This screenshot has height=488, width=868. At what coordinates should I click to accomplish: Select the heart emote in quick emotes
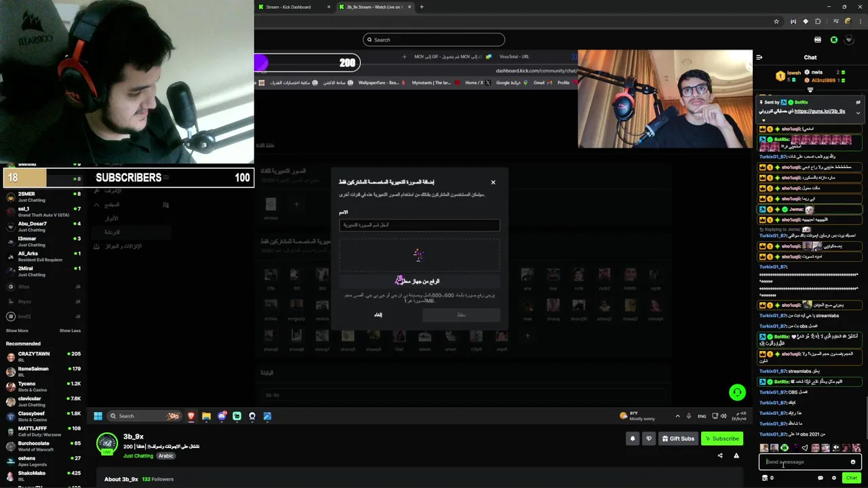tap(805, 448)
